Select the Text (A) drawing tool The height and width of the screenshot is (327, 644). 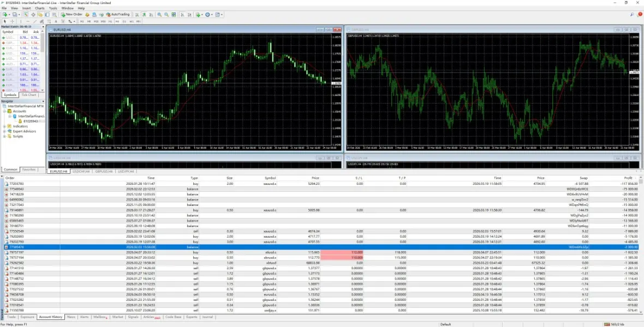pos(56,21)
